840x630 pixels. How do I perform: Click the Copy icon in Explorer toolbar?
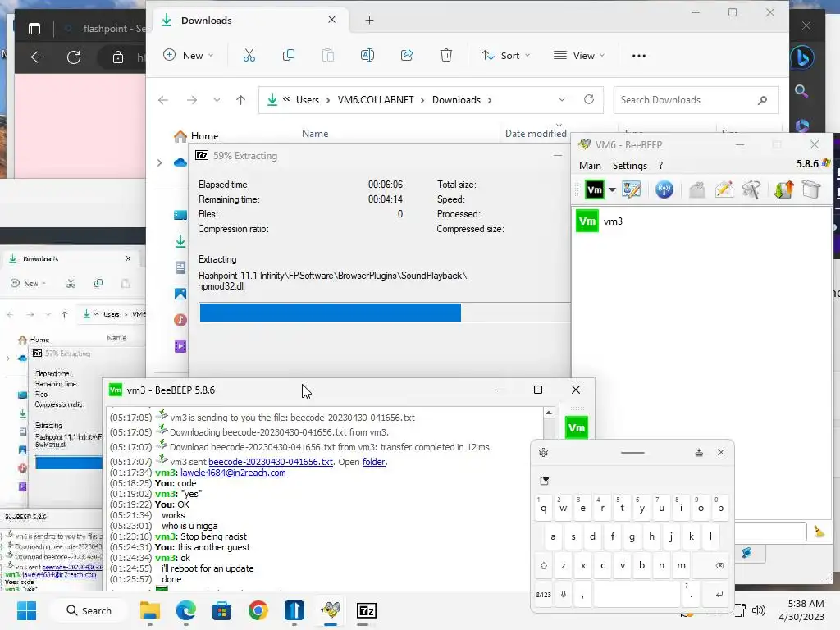click(288, 55)
